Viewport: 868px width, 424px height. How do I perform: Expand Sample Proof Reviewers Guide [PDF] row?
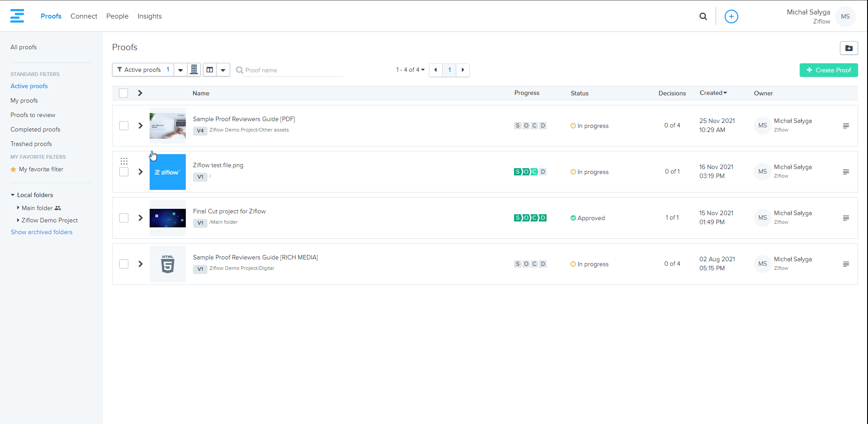tap(141, 126)
